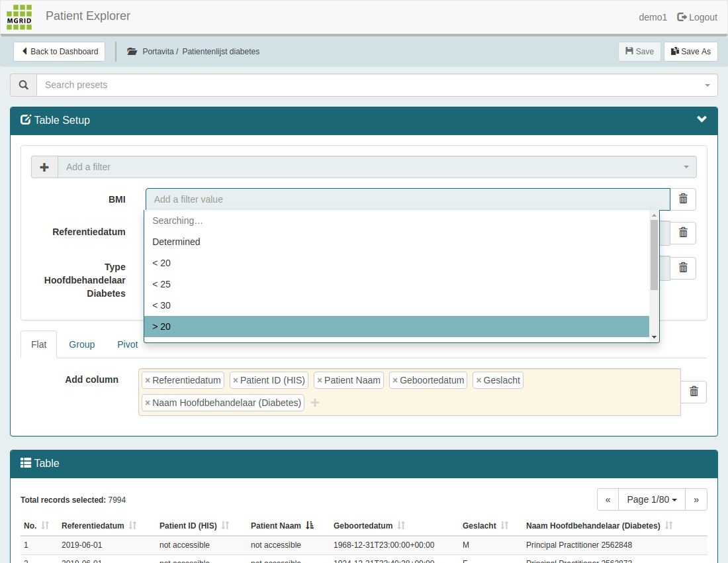
Task: Click the Save As button
Action: 691,52
